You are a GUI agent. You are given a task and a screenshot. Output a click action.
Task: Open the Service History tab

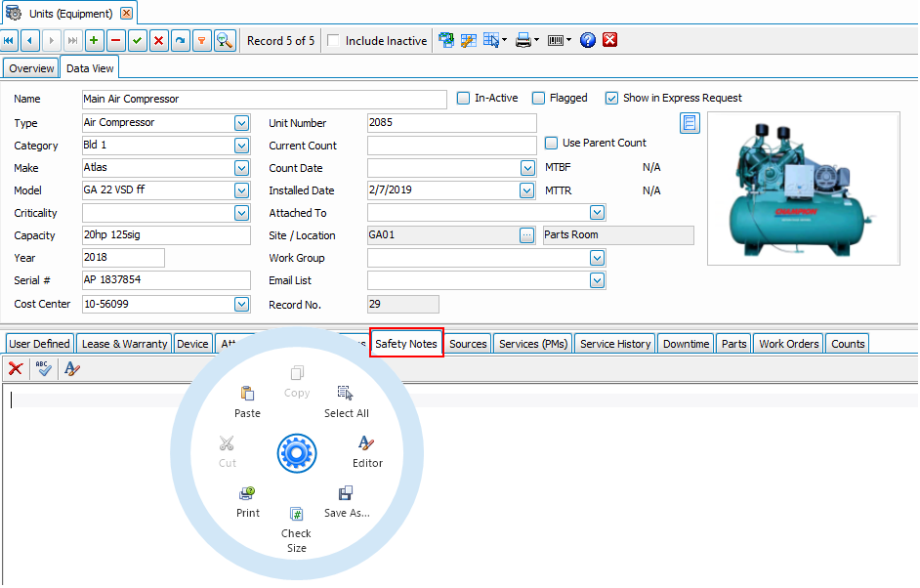pos(615,343)
